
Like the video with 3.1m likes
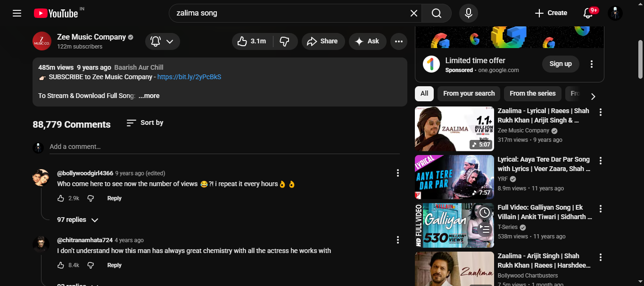tap(253, 41)
